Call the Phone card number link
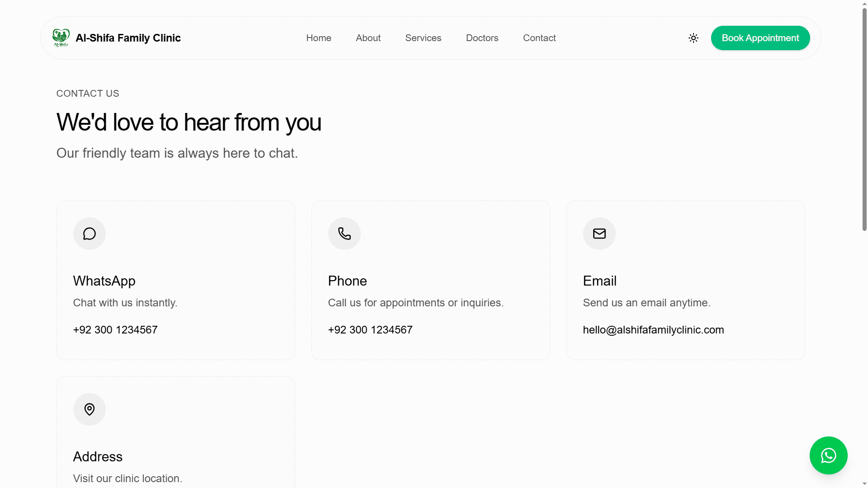 370,330
